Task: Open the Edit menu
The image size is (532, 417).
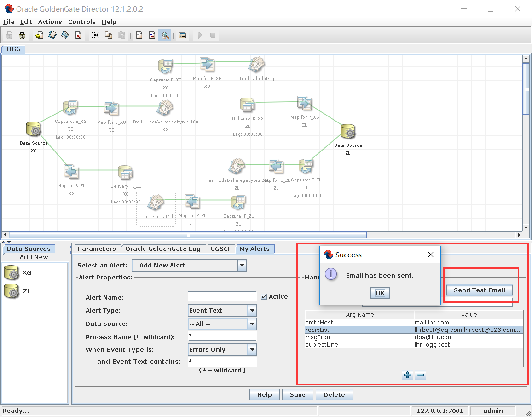Action: click(x=26, y=22)
